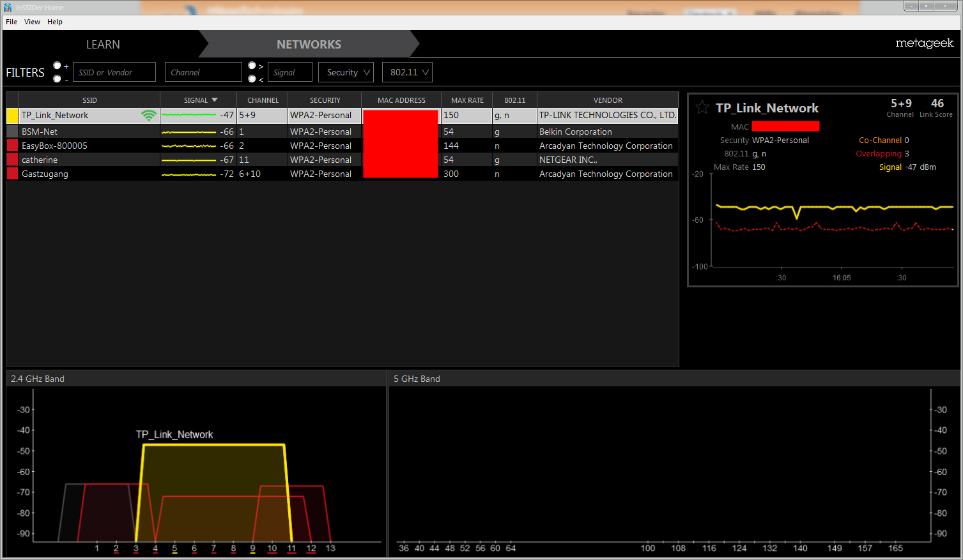The width and height of the screenshot is (963, 560).
Task: Click the 2.4 GHz Band panel title
Action: 38,379
